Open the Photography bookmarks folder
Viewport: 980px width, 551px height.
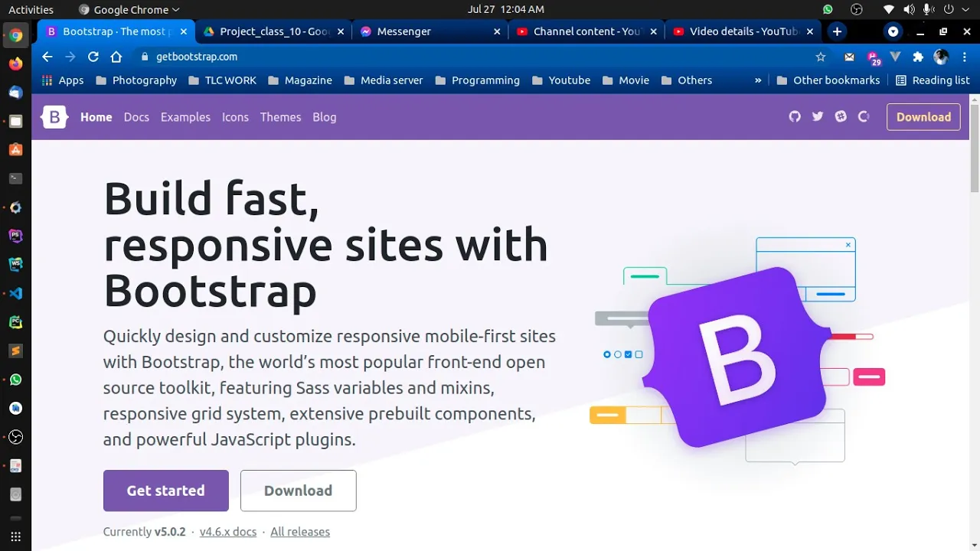[136, 80]
